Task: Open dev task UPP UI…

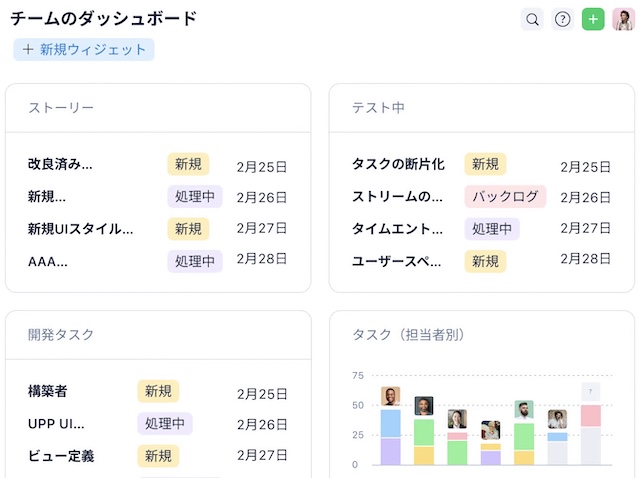Action: coord(56,424)
